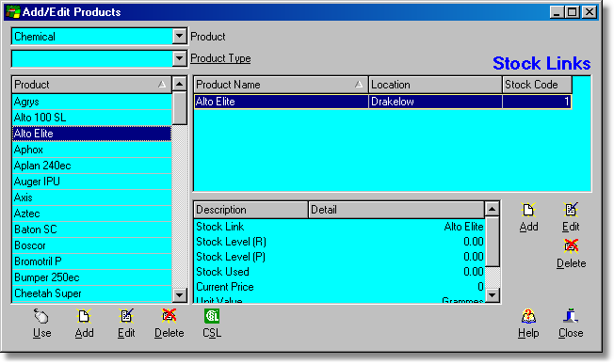The height and width of the screenshot is (364, 614).
Task: Select Cheetah Super product
Action: tap(91, 293)
